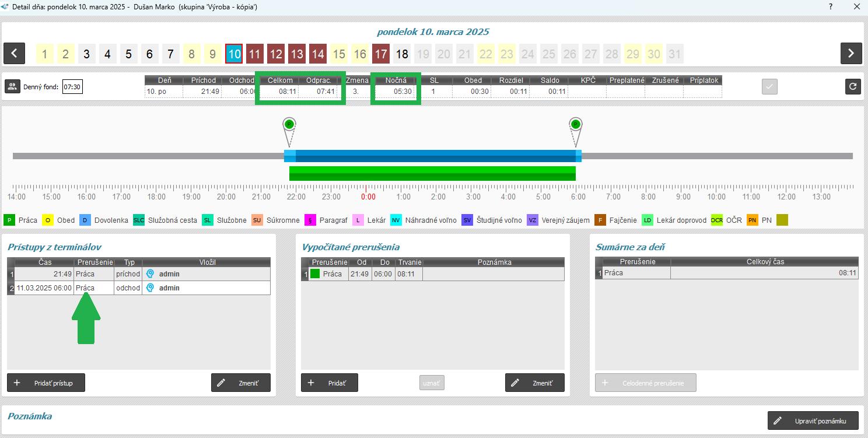Screen dimensions: 868x438
Task: Go to next days with right arrow
Action: click(x=851, y=54)
